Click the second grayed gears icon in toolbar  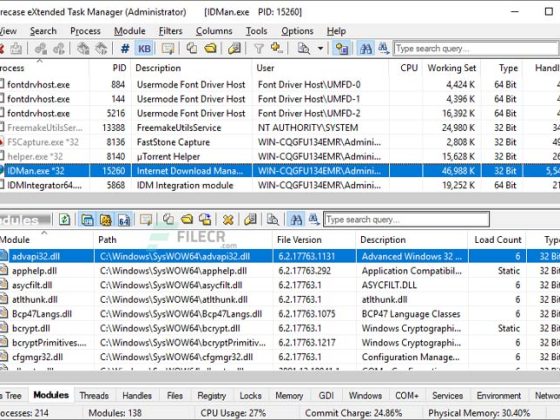59,48
